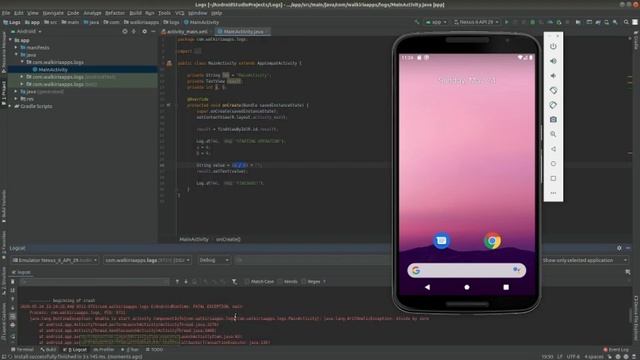
Task: Open the Android project view dropdown
Action: click(26, 31)
